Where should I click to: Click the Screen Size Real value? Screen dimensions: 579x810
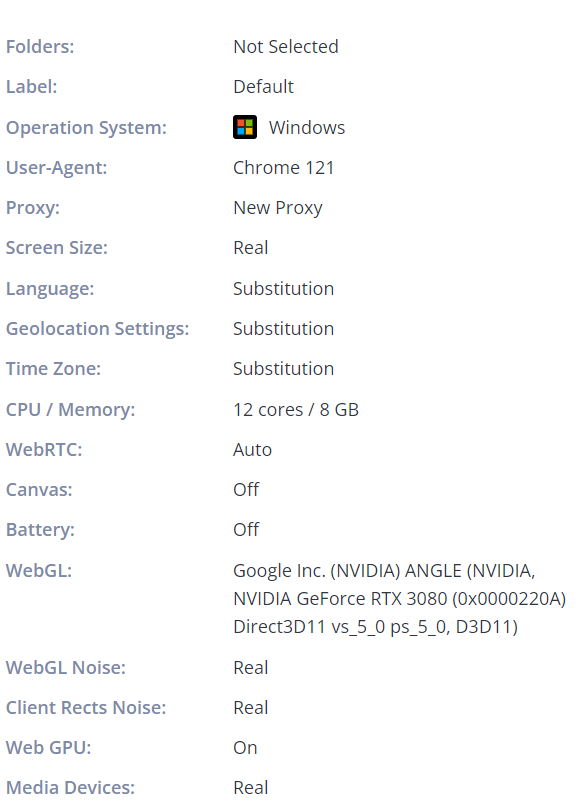pos(251,247)
